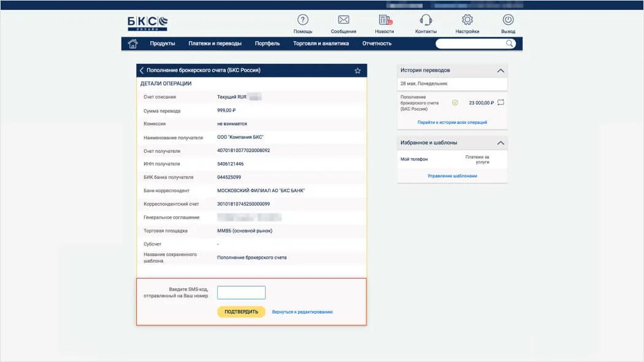The image size is (644, 362).
Task: Repeat the 23 000,00 ₽ transfer icon
Action: 500,102
